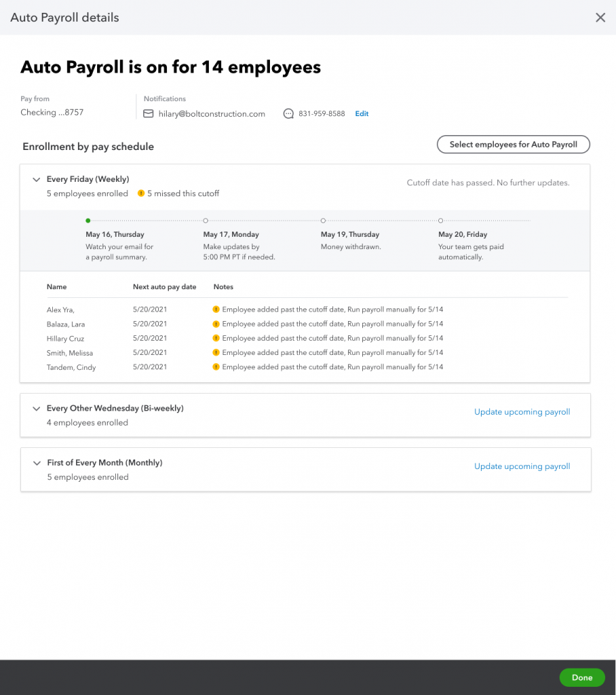616x695 pixels.
Task: Click Edit next to the notification phone number
Action: (362, 114)
